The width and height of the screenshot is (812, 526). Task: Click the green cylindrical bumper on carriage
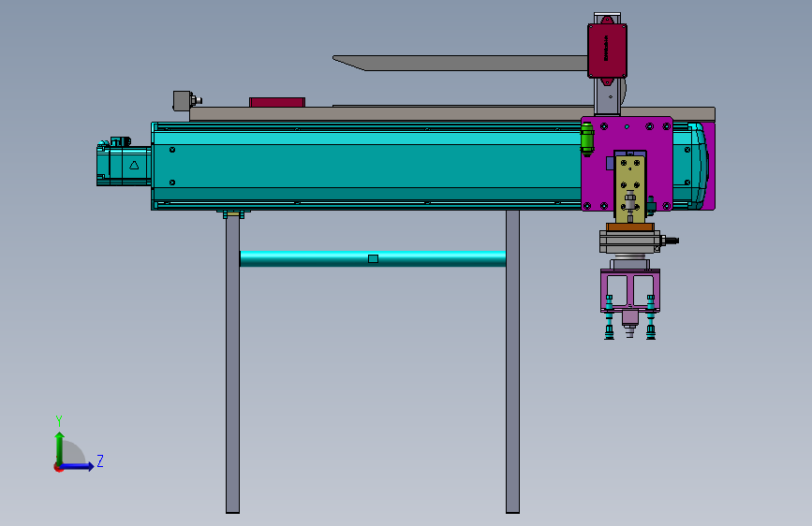click(586, 139)
